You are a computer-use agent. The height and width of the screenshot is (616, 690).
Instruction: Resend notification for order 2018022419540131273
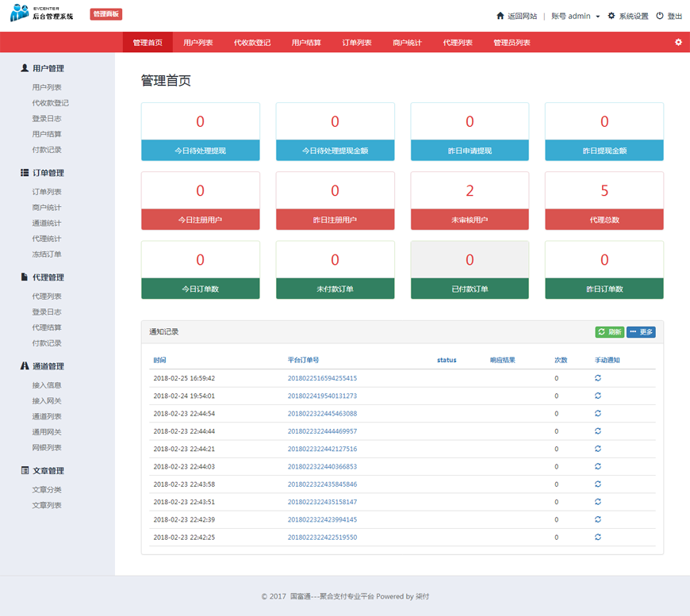coord(597,396)
